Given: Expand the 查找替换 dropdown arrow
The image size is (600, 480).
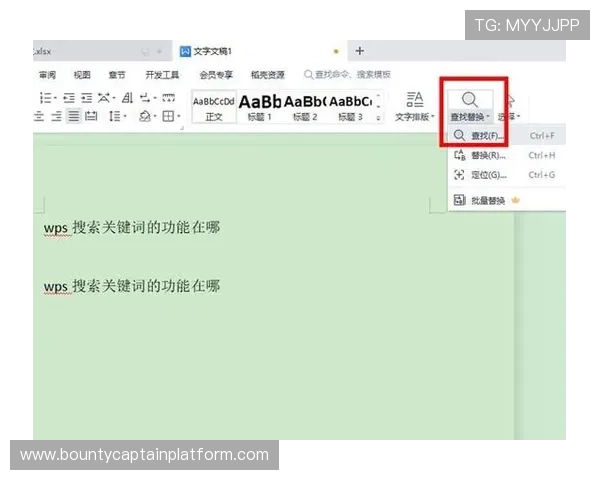Looking at the screenshot, I should point(488,116).
